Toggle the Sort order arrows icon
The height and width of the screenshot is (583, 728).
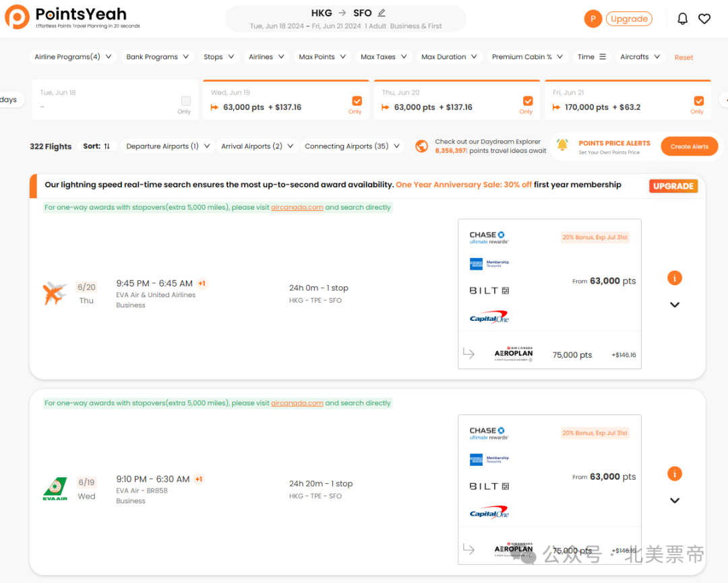[x=107, y=146]
